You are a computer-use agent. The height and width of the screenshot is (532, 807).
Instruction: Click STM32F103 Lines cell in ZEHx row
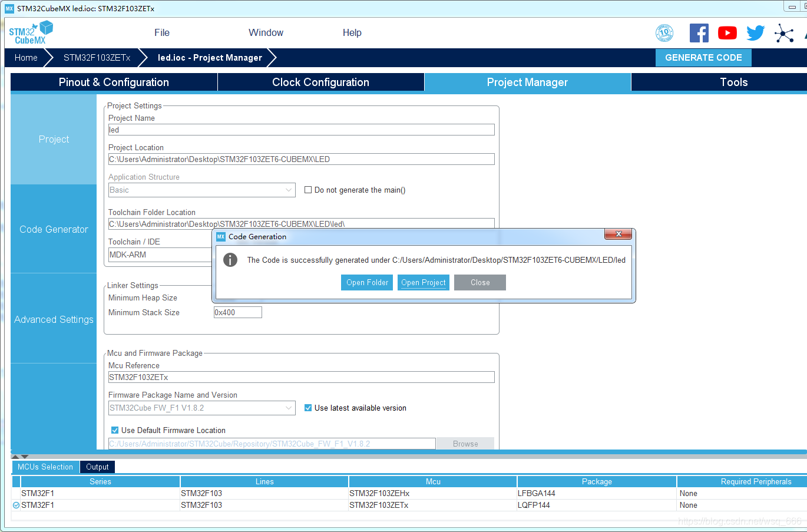coord(264,493)
